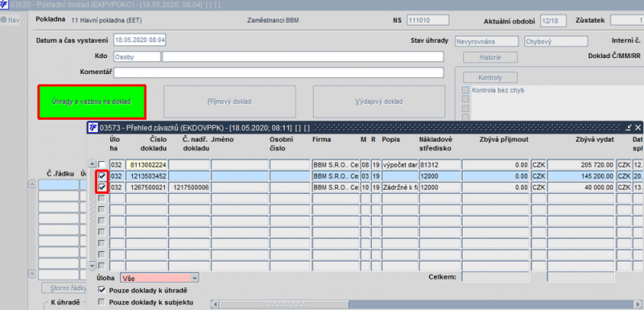
Task: Click the left arrow of horizontal scrollbar
Action: tap(214, 304)
